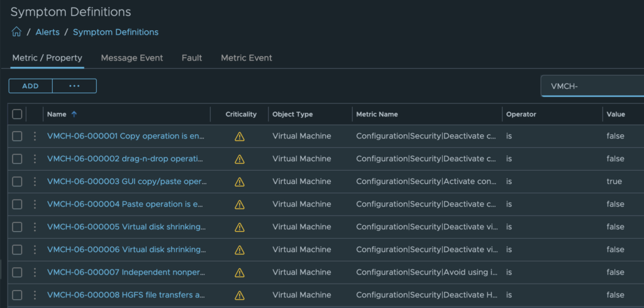Open kebab menu for VMCH-06-000005 row

pos(35,227)
